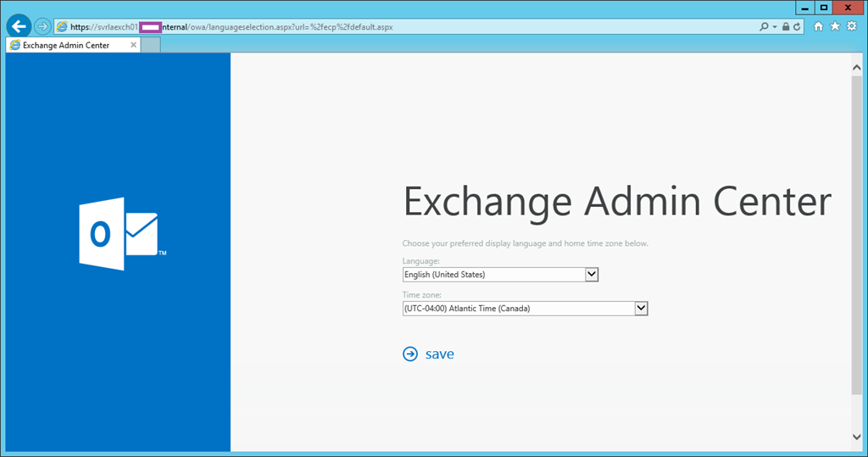The image size is (868, 457).
Task: Open the Tools gear icon
Action: (851, 26)
